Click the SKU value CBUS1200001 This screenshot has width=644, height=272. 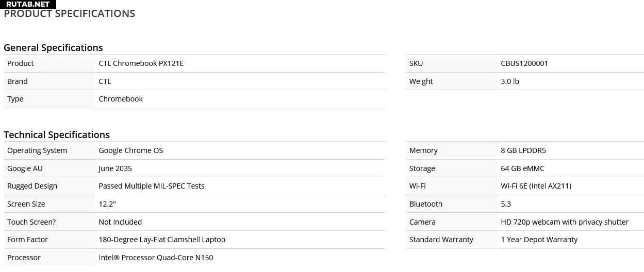coord(524,63)
